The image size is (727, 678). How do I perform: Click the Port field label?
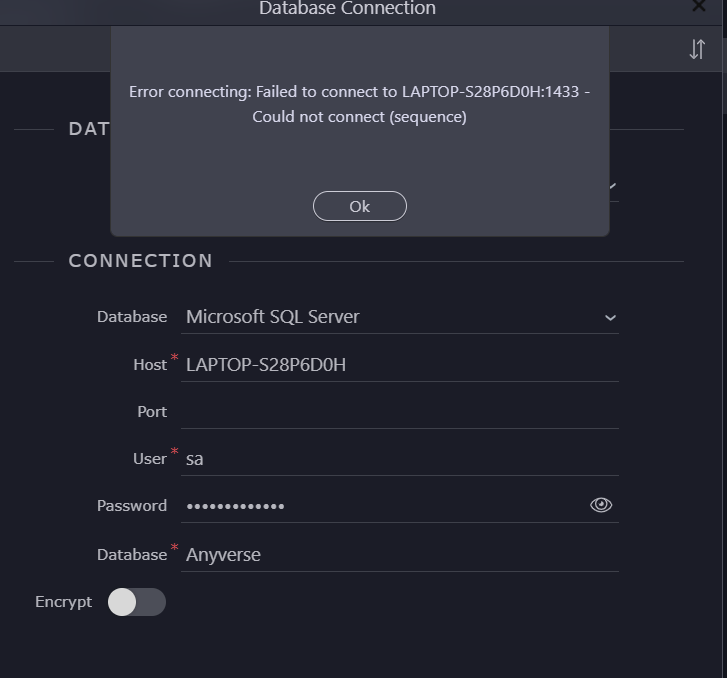[x=152, y=411]
